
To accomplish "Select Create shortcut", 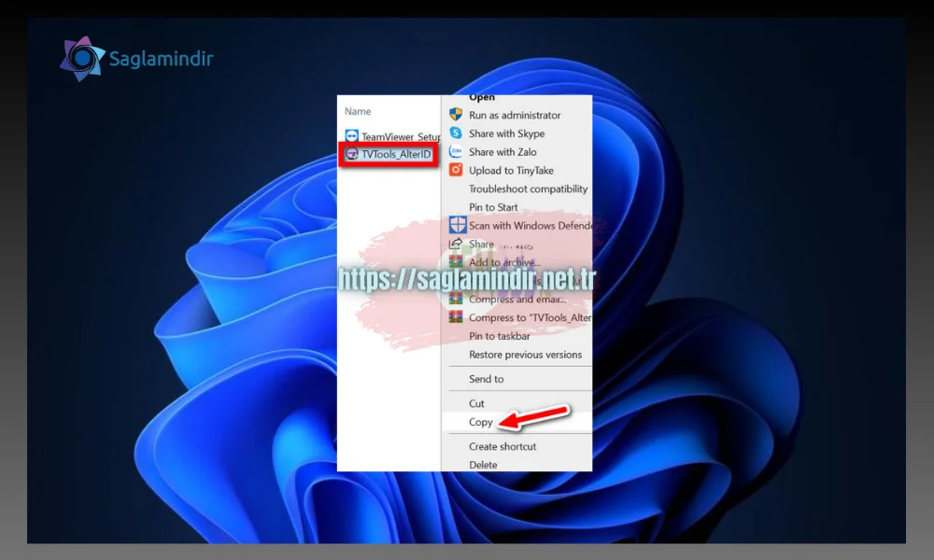I will (x=502, y=446).
